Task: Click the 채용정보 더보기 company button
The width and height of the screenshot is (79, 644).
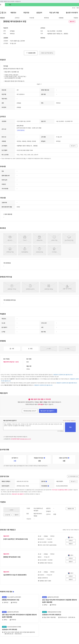Action: [71, 509]
